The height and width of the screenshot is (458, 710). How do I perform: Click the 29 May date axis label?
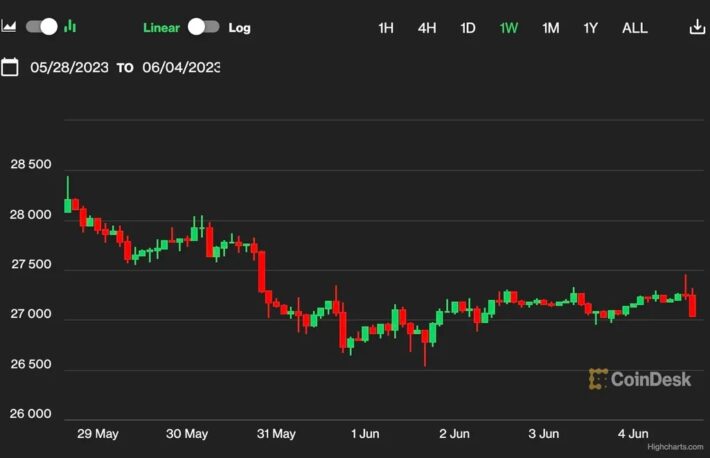pos(98,434)
